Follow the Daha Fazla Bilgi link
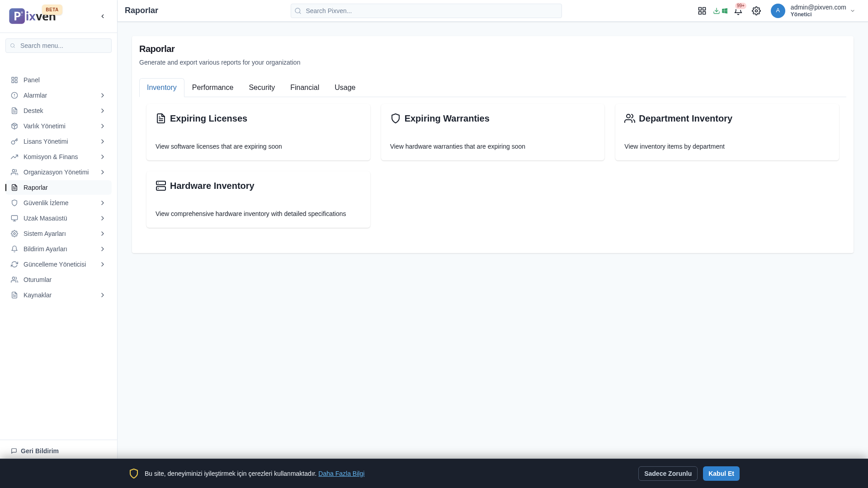The height and width of the screenshot is (488, 868). 341,474
